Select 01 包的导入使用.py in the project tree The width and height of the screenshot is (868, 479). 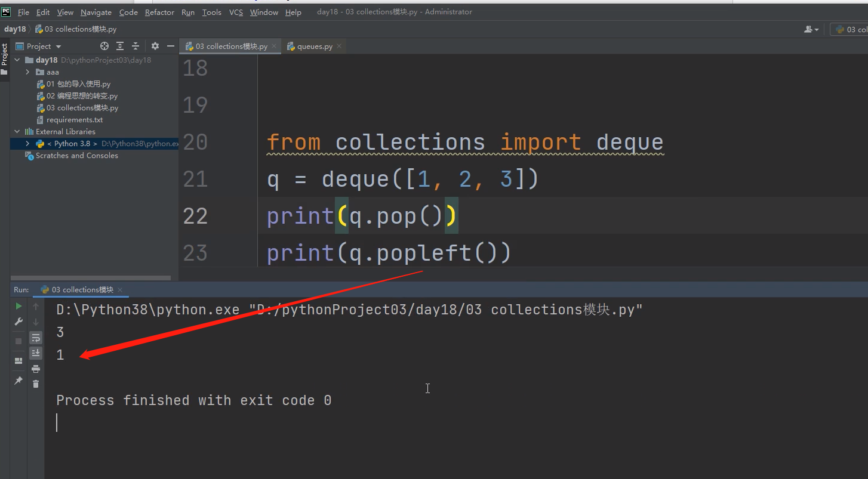click(x=78, y=84)
